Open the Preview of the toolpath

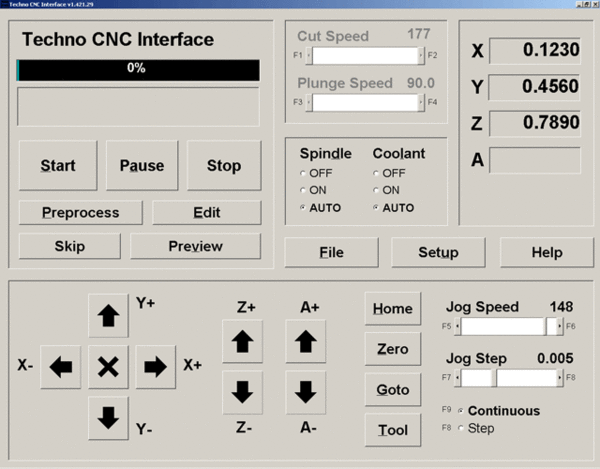tap(195, 246)
